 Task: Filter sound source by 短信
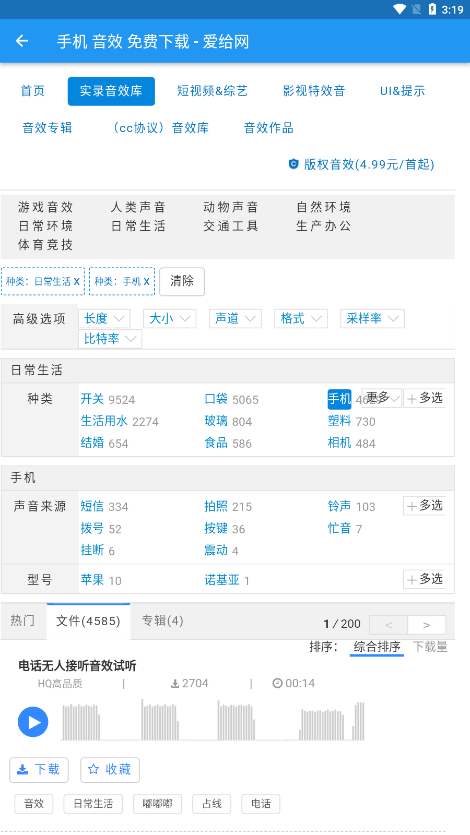tap(92, 506)
